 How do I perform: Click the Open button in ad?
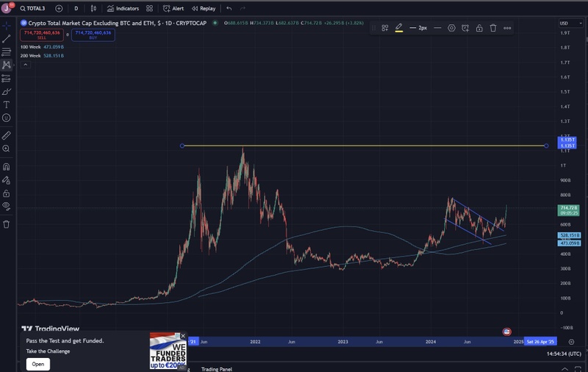(x=38, y=364)
